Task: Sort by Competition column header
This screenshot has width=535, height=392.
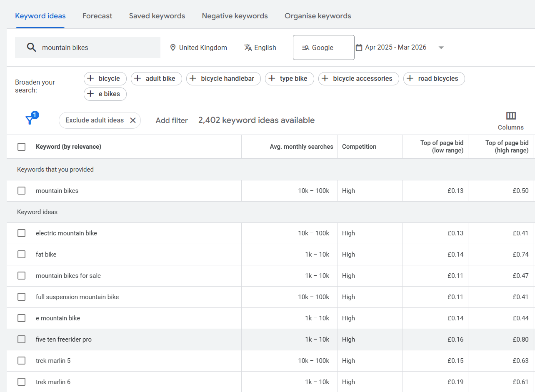Action: pyautogui.click(x=359, y=147)
